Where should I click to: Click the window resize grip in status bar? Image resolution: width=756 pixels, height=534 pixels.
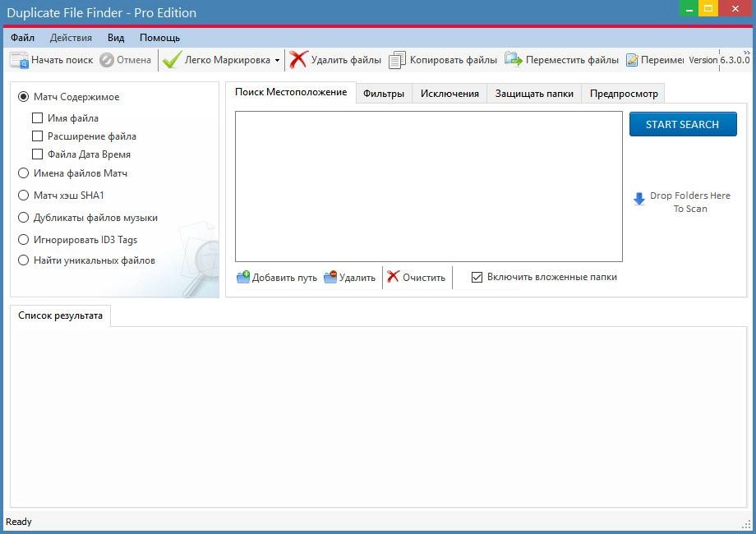(x=747, y=525)
